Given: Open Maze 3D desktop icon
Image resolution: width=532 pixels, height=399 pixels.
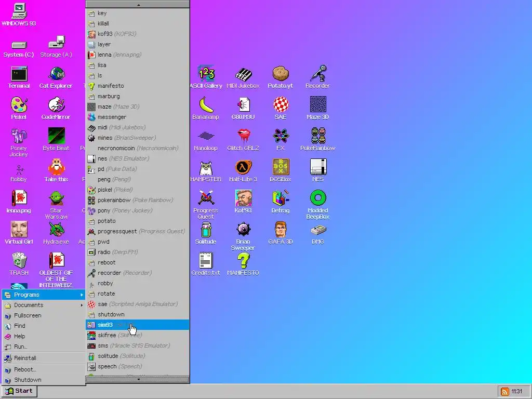Looking at the screenshot, I should 317,109.
